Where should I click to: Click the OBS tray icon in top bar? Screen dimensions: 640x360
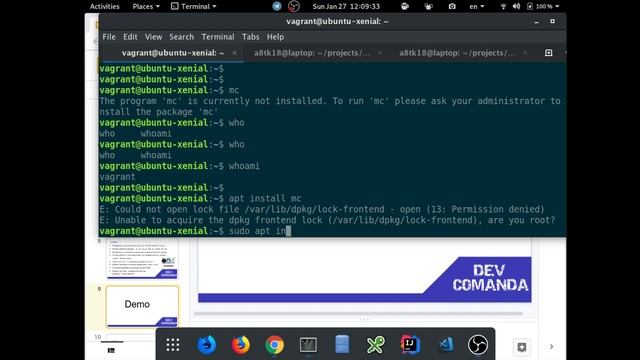(x=294, y=6)
